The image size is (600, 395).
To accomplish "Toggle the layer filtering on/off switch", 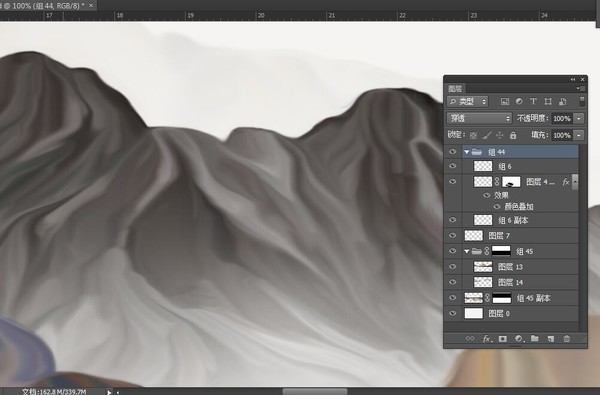I will [x=582, y=101].
